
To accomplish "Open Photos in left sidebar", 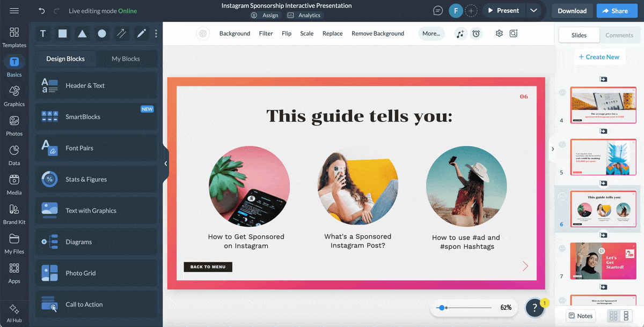I will point(14,125).
